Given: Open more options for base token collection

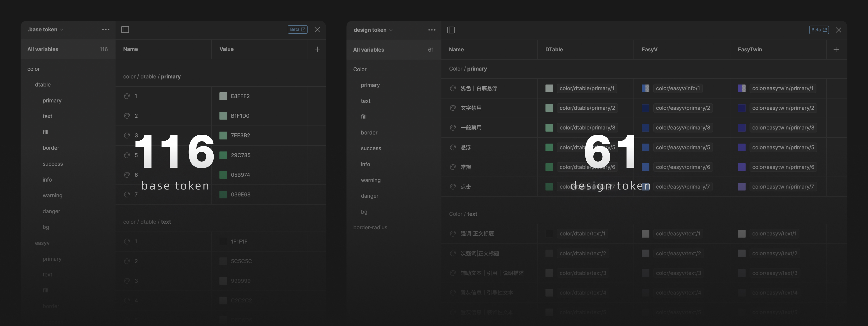Looking at the screenshot, I should (106, 30).
